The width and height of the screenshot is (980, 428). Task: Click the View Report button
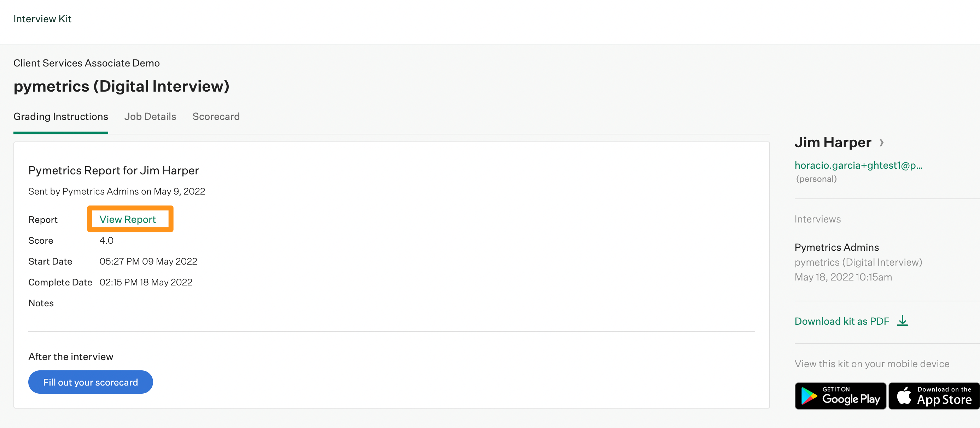tap(128, 219)
